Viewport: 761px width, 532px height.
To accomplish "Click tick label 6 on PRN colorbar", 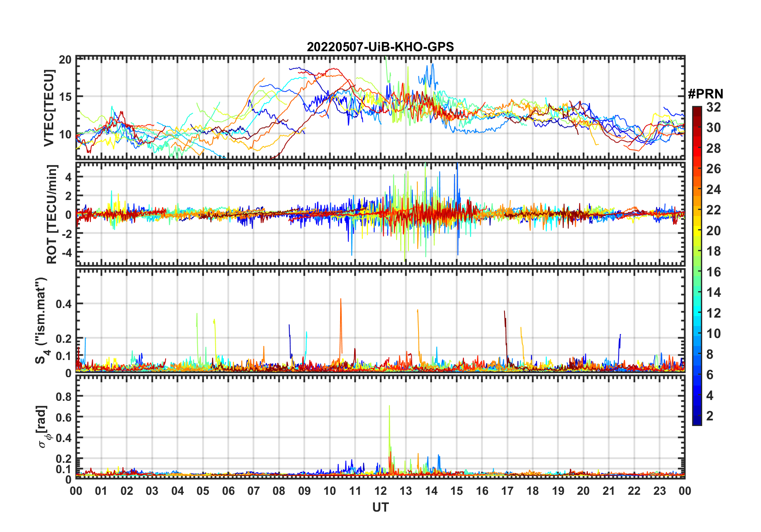I will [710, 375].
